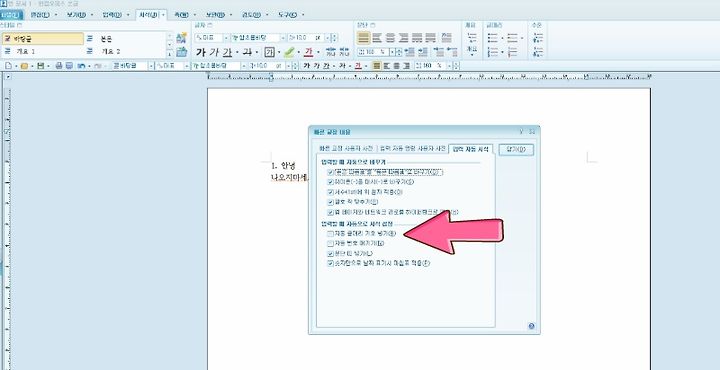This screenshot has height=370, width=720.
Task: Open the line spacing dropdown in ribbon
Action: pos(392,52)
